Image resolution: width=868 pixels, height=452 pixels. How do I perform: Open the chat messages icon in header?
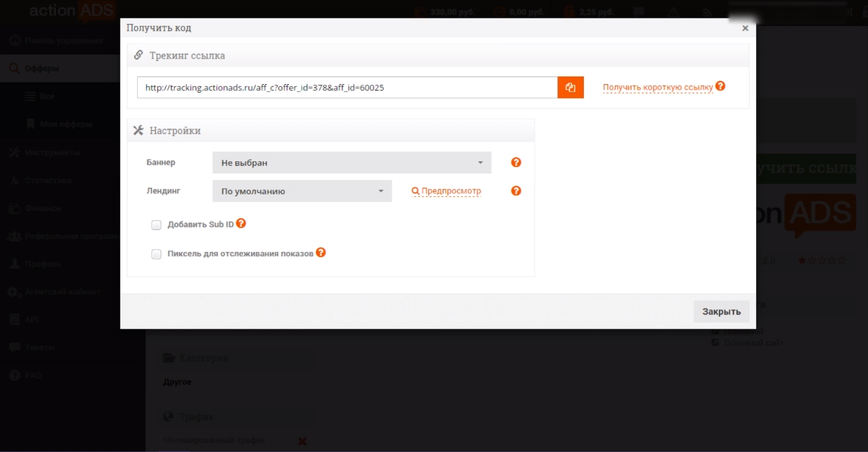[639, 12]
